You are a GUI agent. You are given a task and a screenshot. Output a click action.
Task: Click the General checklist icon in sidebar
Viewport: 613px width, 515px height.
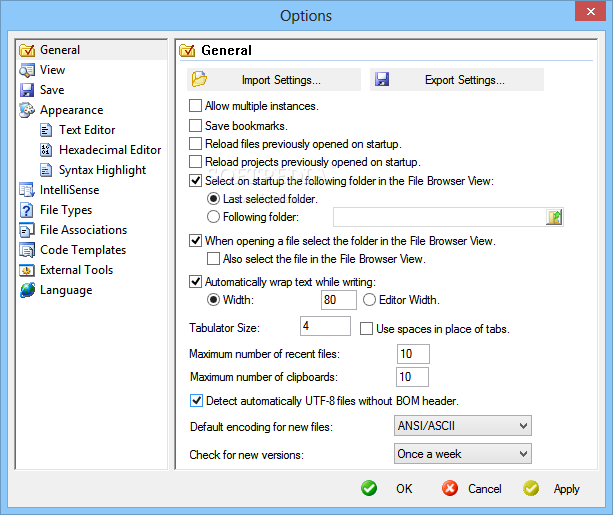[x=27, y=50]
